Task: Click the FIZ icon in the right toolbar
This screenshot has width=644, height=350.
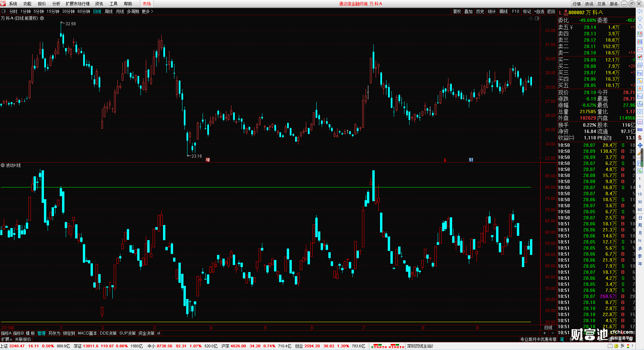Action: point(640,96)
